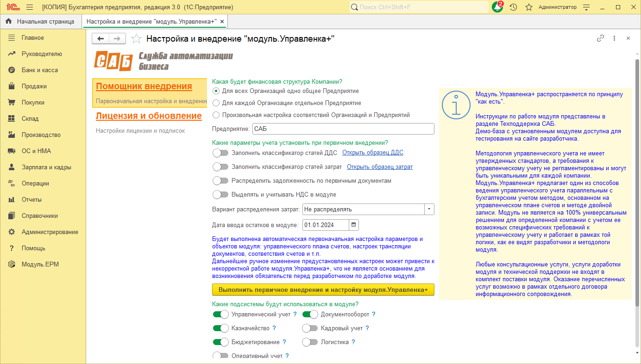The height and width of the screenshot is (364, 641).
Task: Click the information circle icon in the yellow panel
Action: click(456, 105)
